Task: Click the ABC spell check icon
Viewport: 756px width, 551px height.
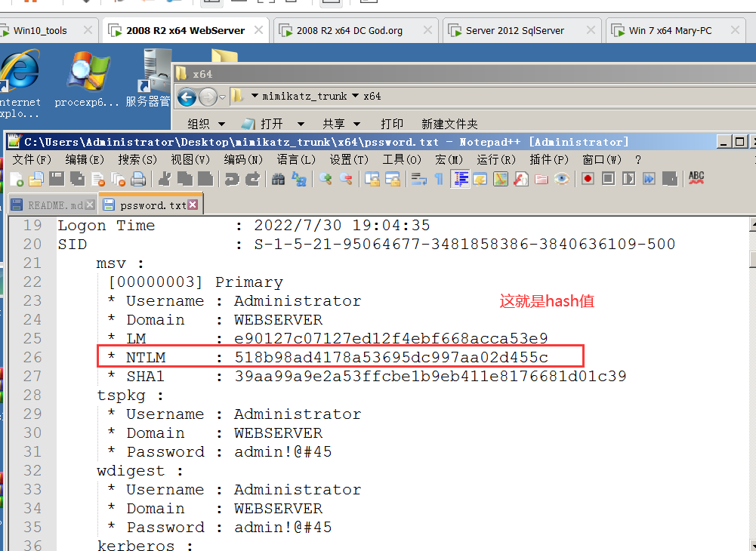Action: pos(696,179)
